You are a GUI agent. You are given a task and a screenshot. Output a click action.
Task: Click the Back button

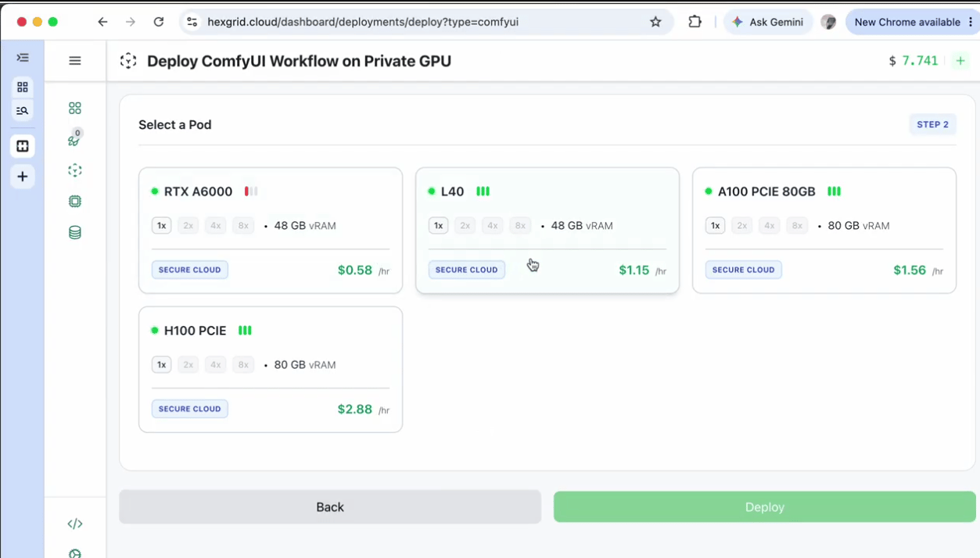click(x=330, y=507)
